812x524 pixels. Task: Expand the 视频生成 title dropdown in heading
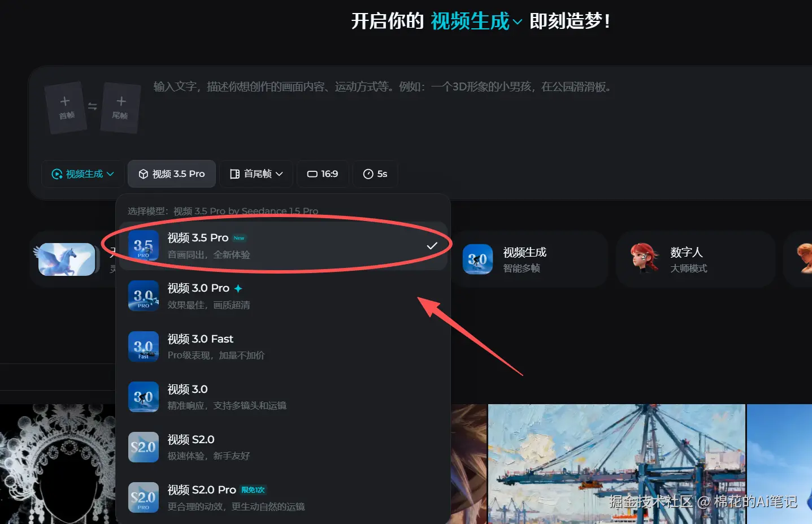476,21
